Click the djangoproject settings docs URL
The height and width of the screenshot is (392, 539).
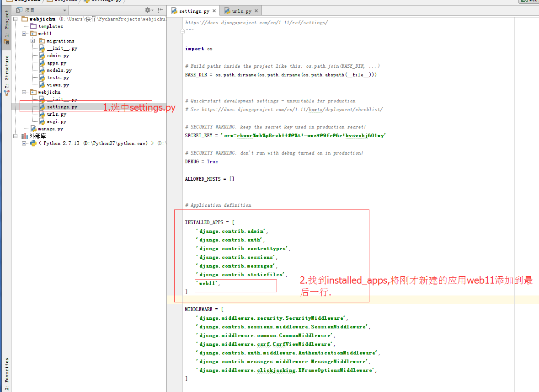[x=256, y=23]
